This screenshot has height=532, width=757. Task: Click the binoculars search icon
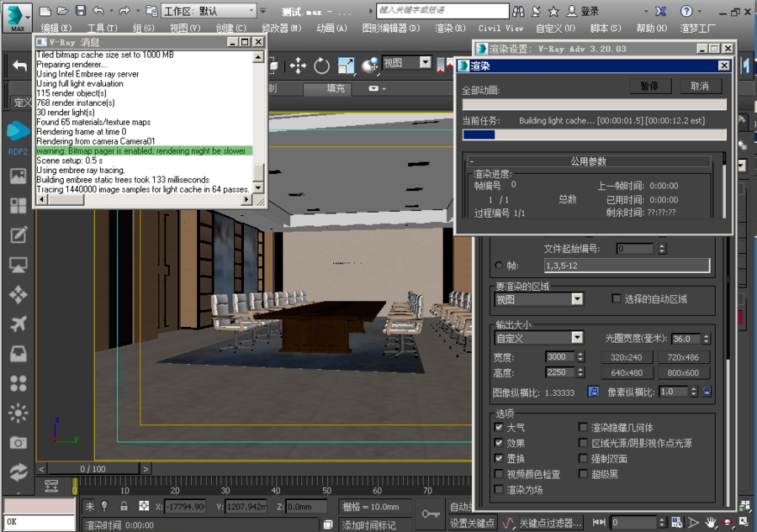518,11
